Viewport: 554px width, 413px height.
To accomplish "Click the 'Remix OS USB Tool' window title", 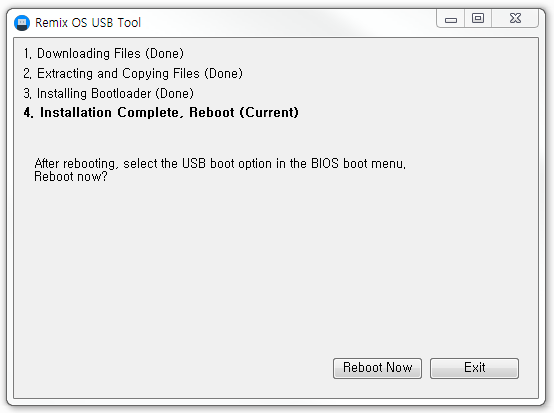I will [x=88, y=23].
